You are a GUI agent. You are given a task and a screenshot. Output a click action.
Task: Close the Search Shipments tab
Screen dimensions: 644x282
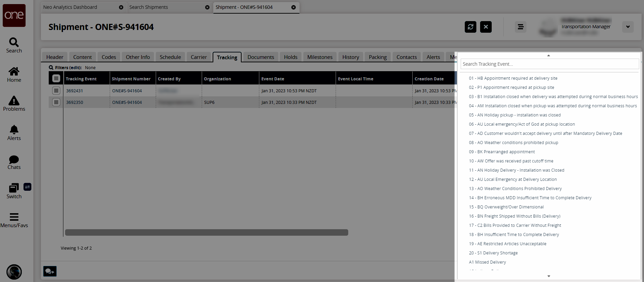pyautogui.click(x=207, y=7)
